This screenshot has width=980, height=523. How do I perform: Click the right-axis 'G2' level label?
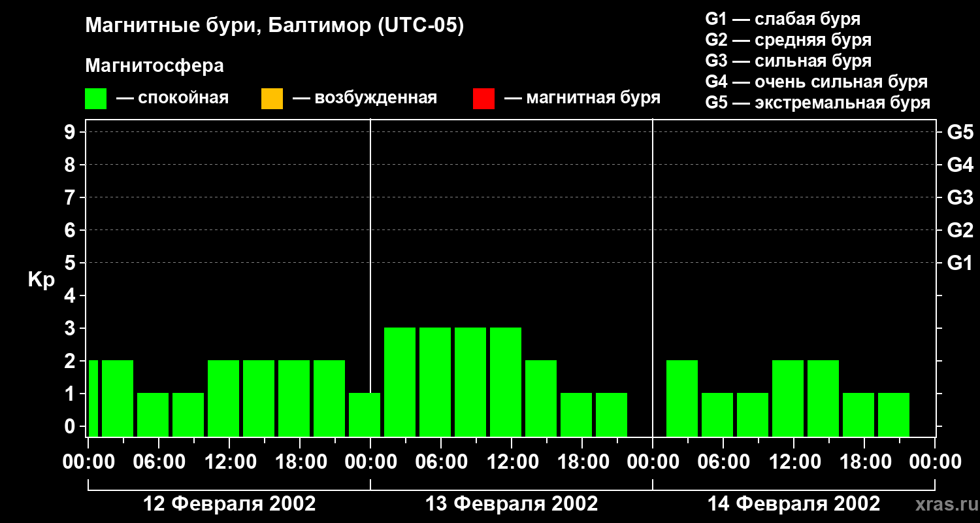(x=960, y=230)
